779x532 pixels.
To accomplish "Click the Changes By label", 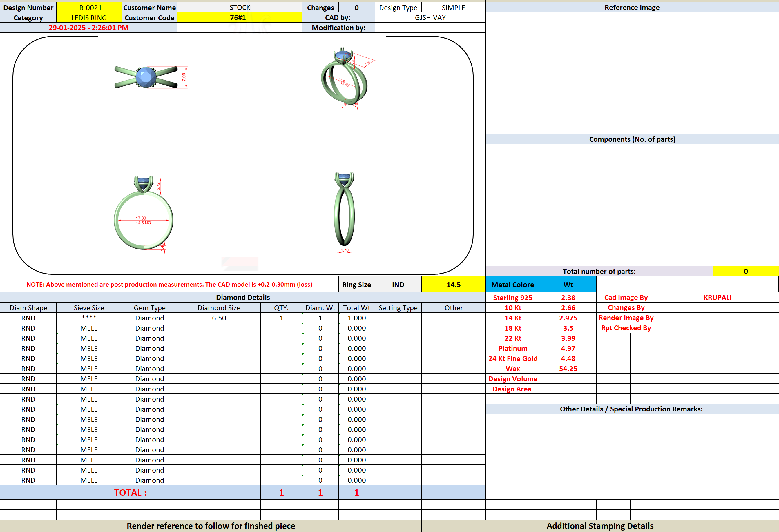I will [626, 308].
